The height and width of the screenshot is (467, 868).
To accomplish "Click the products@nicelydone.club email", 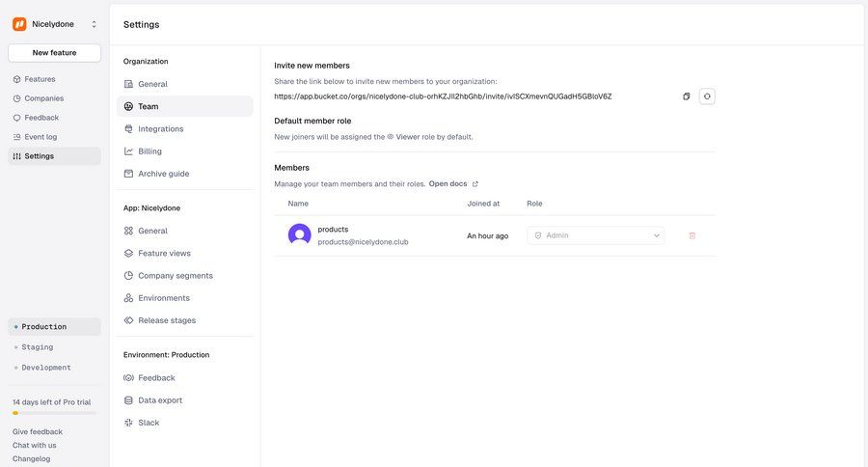I will click(x=364, y=242).
